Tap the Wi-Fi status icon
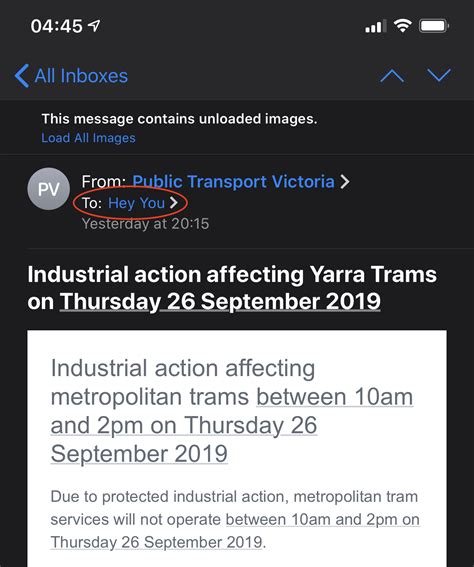Image resolution: width=474 pixels, height=567 pixels. coord(402,26)
